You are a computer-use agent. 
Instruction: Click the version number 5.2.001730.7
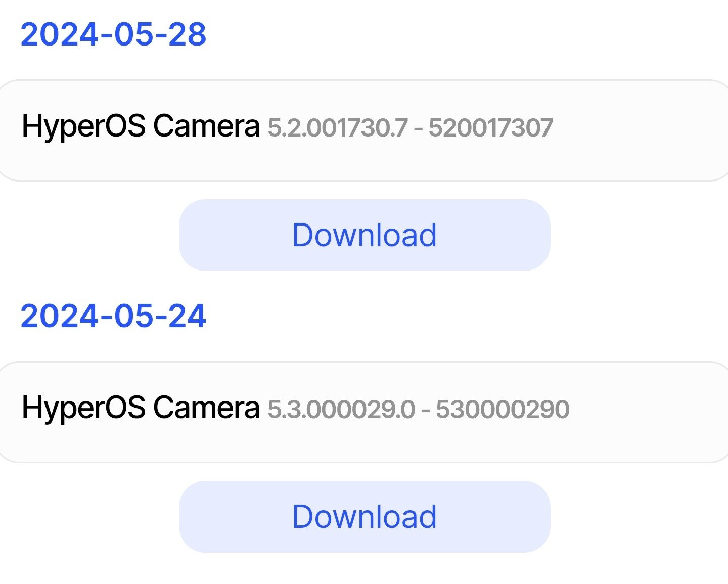click(x=337, y=127)
